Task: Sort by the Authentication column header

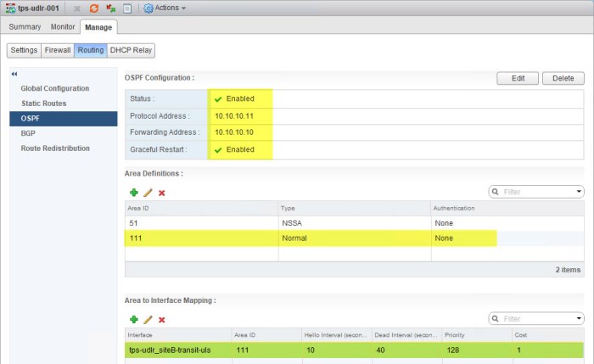Action: pyautogui.click(x=507, y=209)
